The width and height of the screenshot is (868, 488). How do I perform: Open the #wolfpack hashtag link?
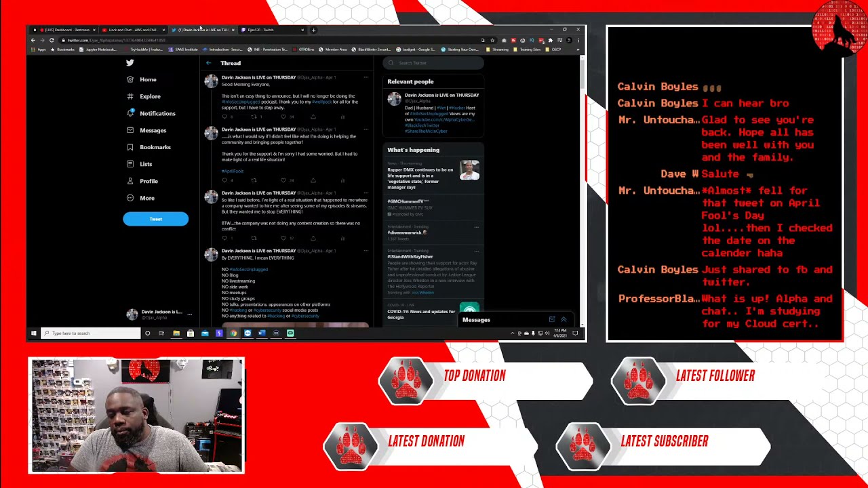click(322, 102)
